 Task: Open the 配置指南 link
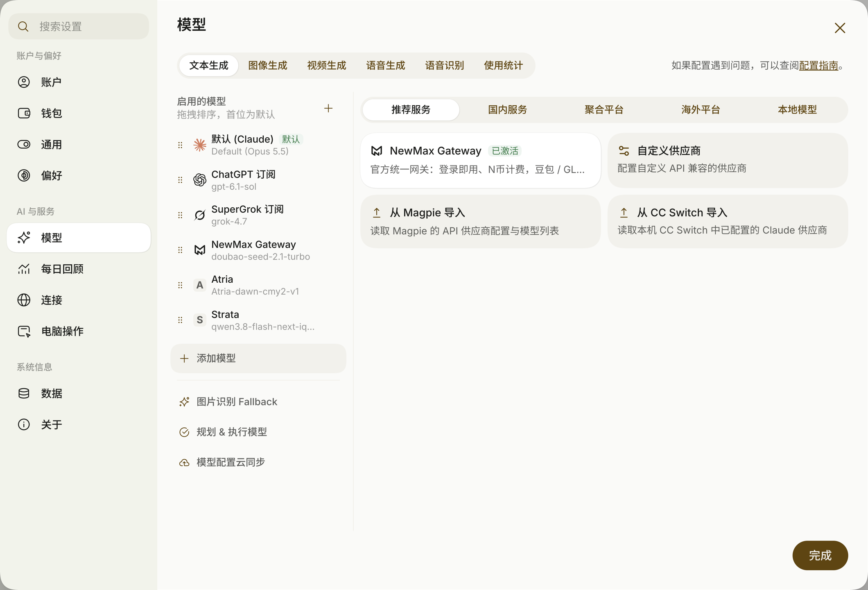818,66
